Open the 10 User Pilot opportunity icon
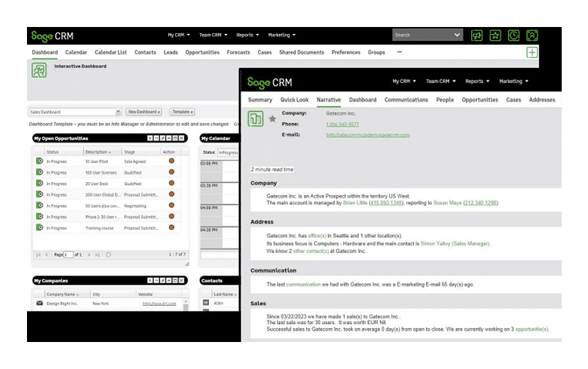588x369 pixels. [39, 161]
